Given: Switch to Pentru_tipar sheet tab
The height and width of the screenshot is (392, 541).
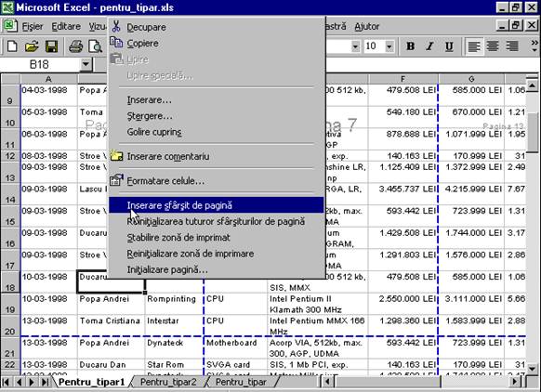Looking at the screenshot, I should [x=241, y=382].
